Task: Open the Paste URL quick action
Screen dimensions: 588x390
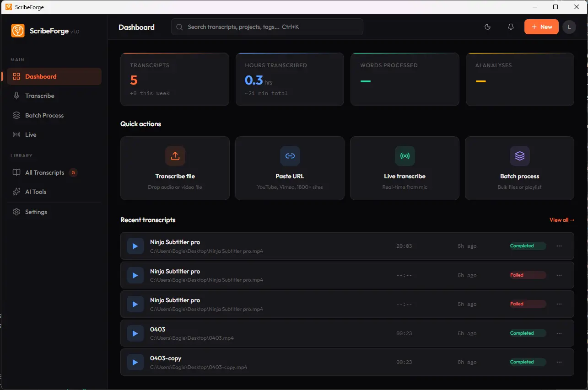Action: tap(290, 168)
